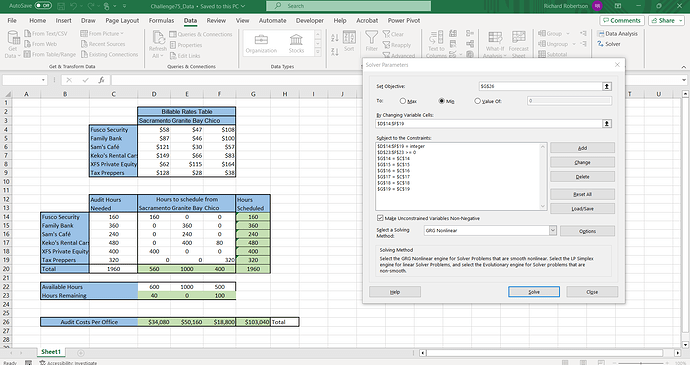
Task: Expand the From Picture dropdown
Action: coord(122,33)
